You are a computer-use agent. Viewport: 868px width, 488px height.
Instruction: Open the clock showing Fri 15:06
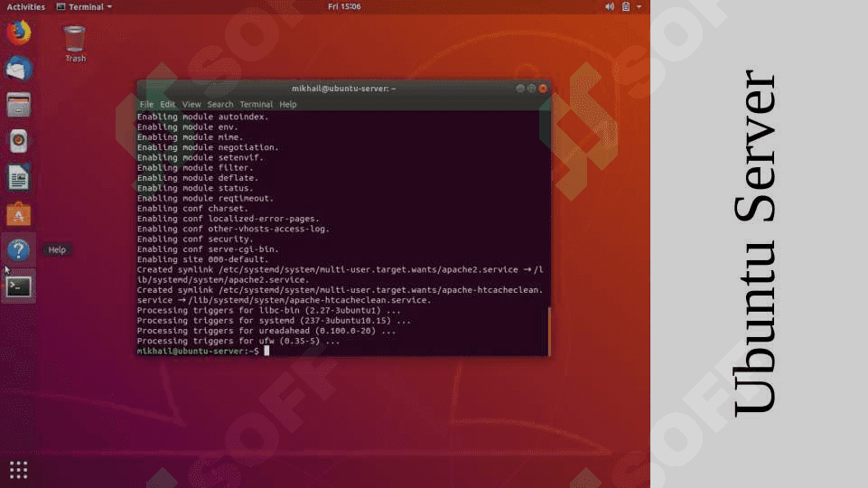pyautogui.click(x=344, y=6)
